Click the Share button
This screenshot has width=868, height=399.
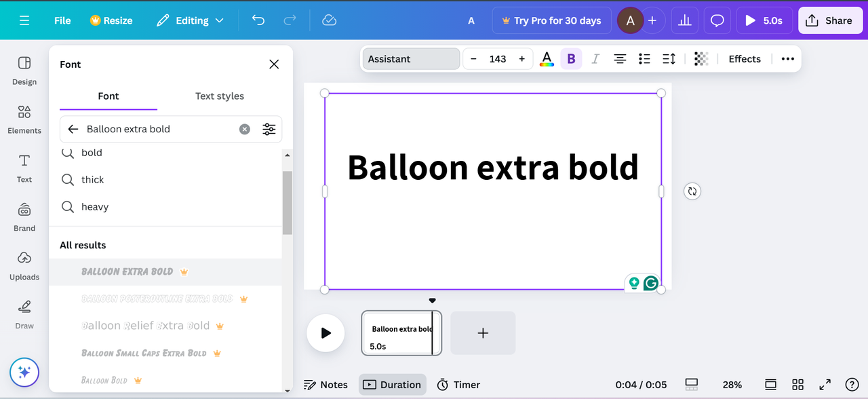pos(829,20)
